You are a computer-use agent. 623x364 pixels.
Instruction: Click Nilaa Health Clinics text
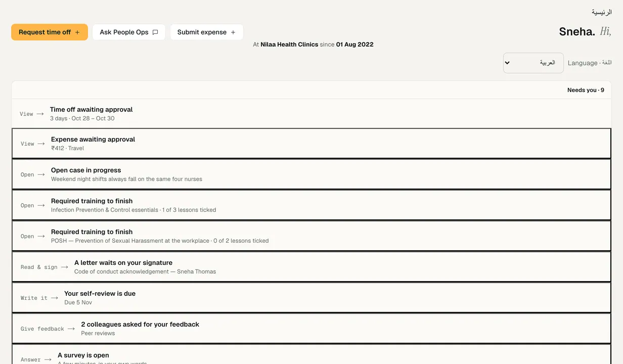(289, 44)
